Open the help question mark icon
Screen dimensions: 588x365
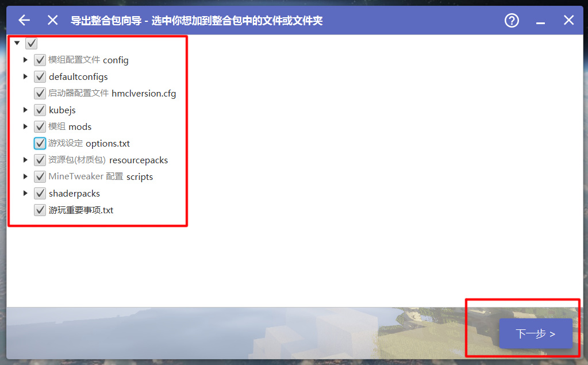tap(512, 20)
